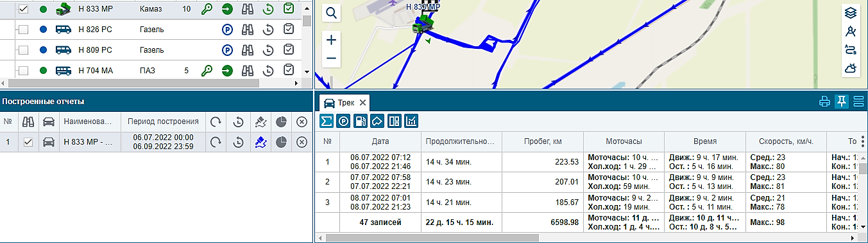Screen dimensions: 868x243
Task: Zoom in the map with plus button
Action: [331, 40]
